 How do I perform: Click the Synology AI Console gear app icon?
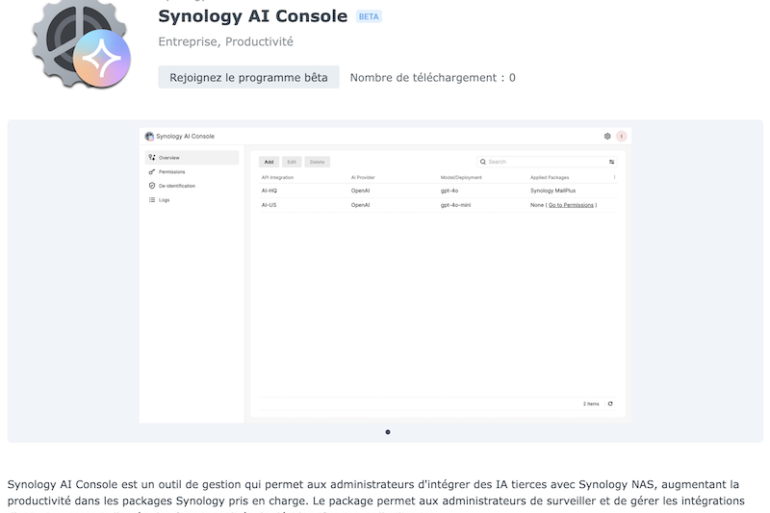81,45
